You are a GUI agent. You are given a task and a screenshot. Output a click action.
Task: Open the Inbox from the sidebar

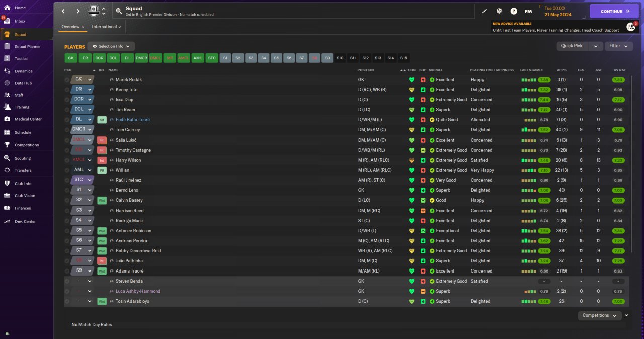(x=20, y=21)
